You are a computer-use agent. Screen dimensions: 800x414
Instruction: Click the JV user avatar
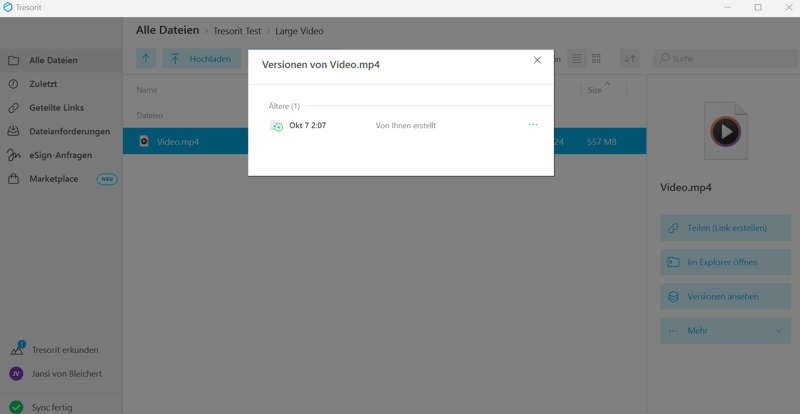click(16, 374)
